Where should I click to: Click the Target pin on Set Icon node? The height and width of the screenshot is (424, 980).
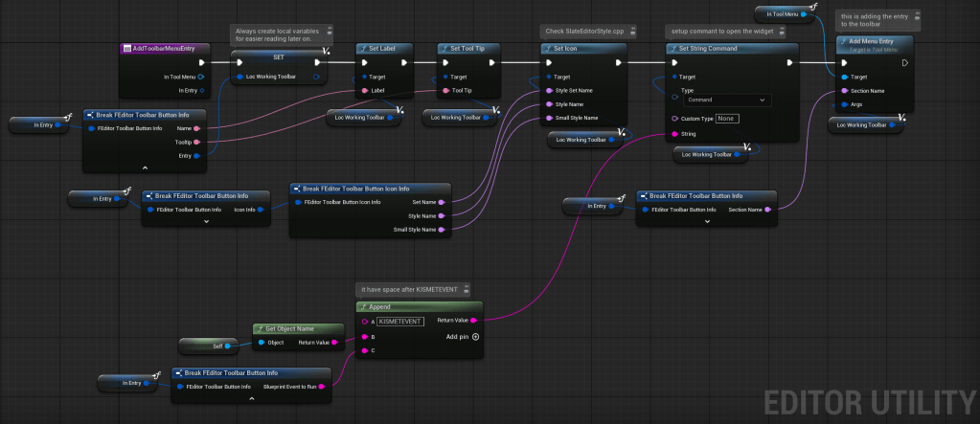tap(549, 77)
